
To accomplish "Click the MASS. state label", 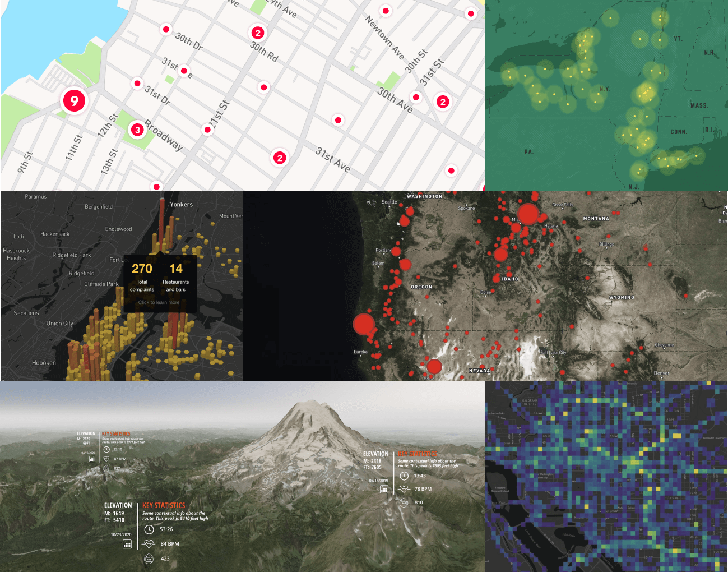I will pyautogui.click(x=699, y=105).
